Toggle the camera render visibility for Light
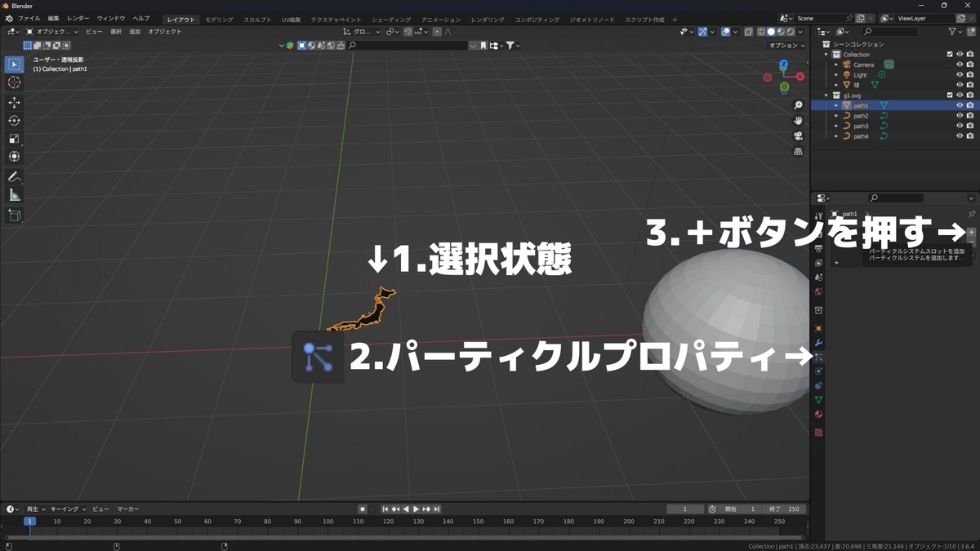The image size is (980, 551). click(x=971, y=74)
